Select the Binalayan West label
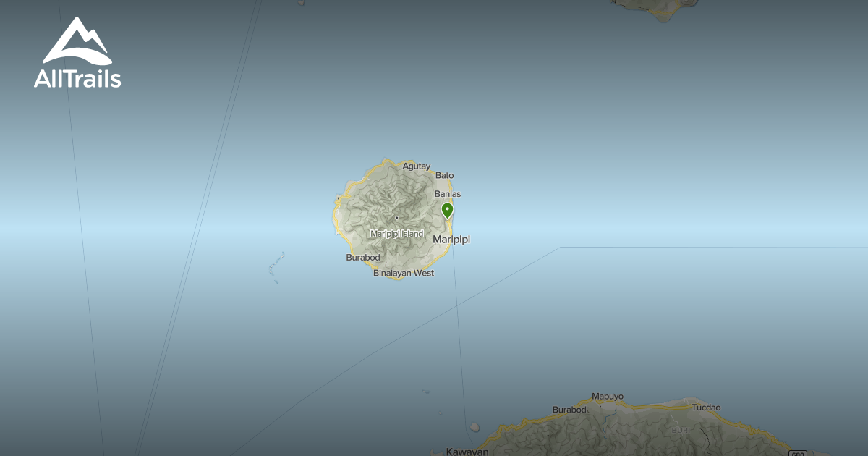 click(404, 274)
